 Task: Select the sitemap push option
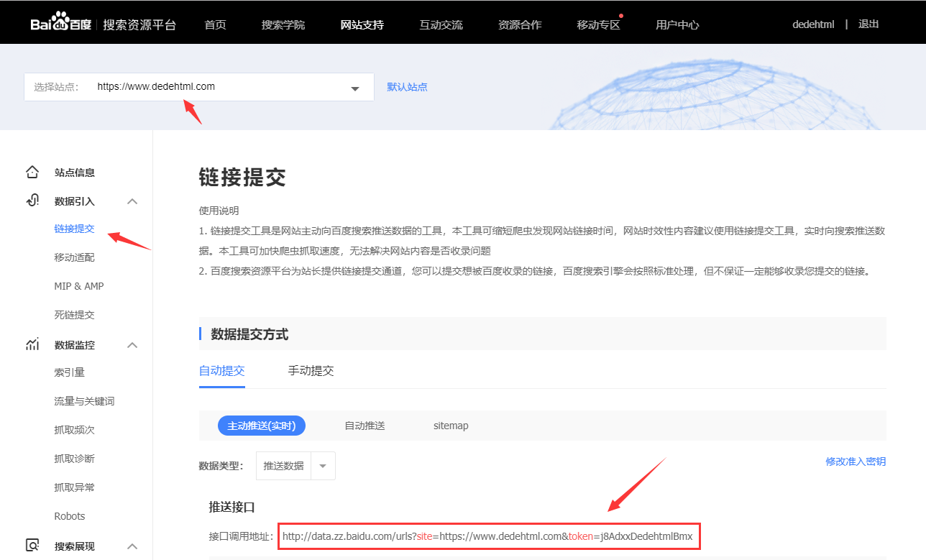(x=451, y=426)
